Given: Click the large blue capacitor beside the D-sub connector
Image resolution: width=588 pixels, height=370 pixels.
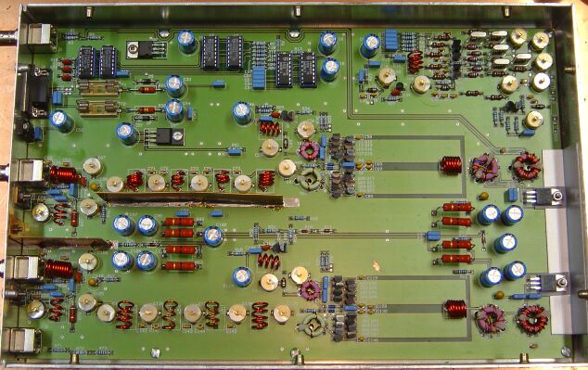Looking at the screenshot, I should pyautogui.click(x=61, y=121).
